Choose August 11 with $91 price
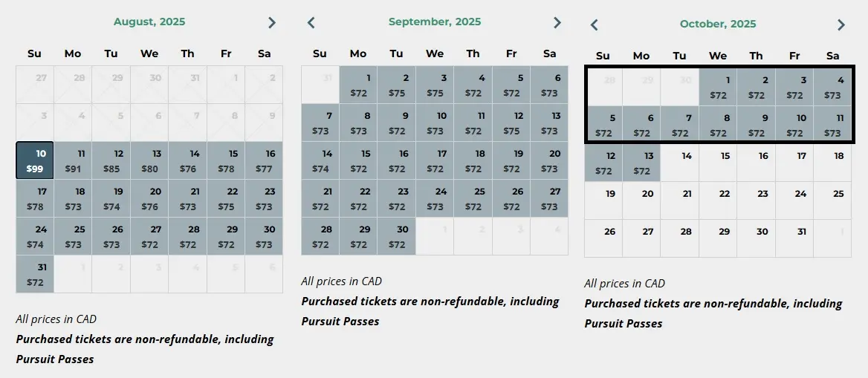This screenshot has height=378, width=868. tap(73, 160)
